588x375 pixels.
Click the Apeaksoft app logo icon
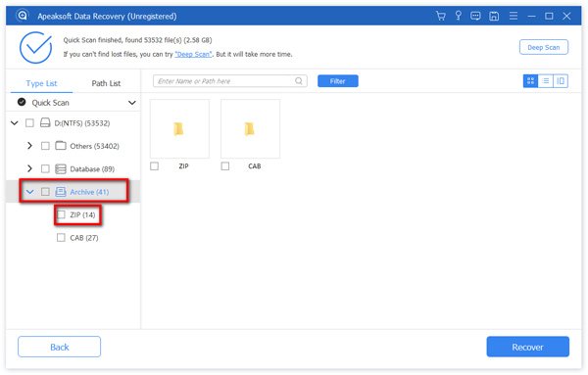click(23, 16)
